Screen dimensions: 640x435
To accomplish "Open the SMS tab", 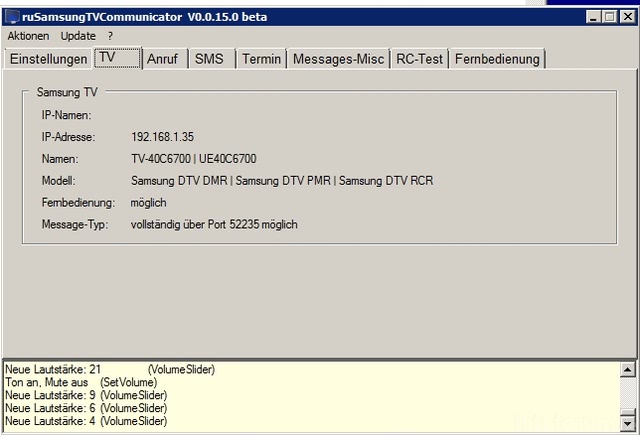I will (x=209, y=59).
